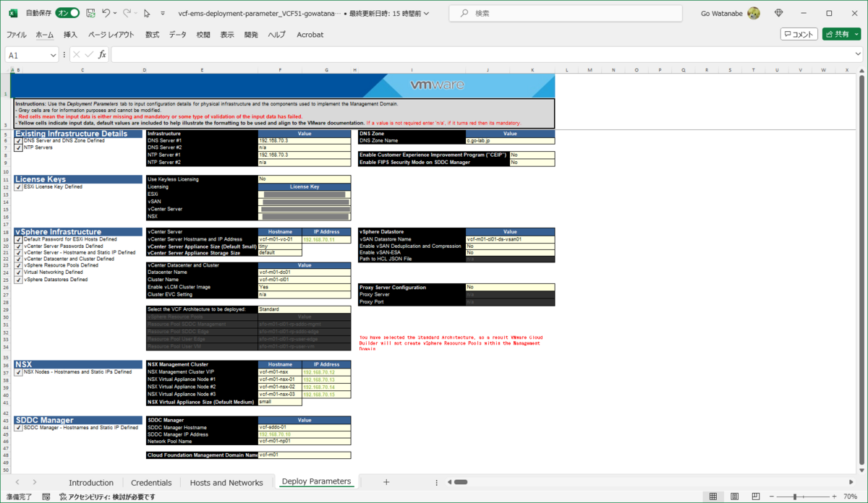Switch to the Credentials sheet tab
This screenshot has height=503, width=868.
[151, 482]
